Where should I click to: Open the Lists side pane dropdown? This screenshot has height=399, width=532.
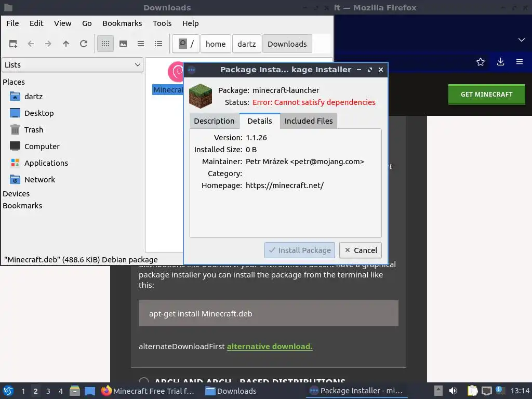pos(73,65)
